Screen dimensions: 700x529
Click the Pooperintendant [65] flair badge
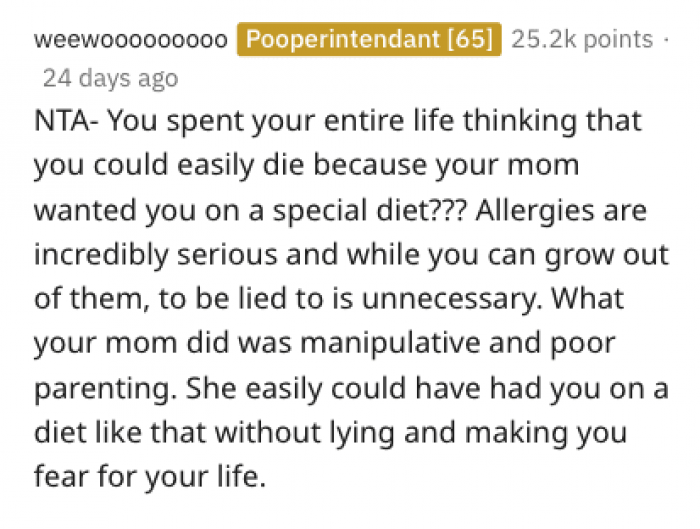[369, 40]
